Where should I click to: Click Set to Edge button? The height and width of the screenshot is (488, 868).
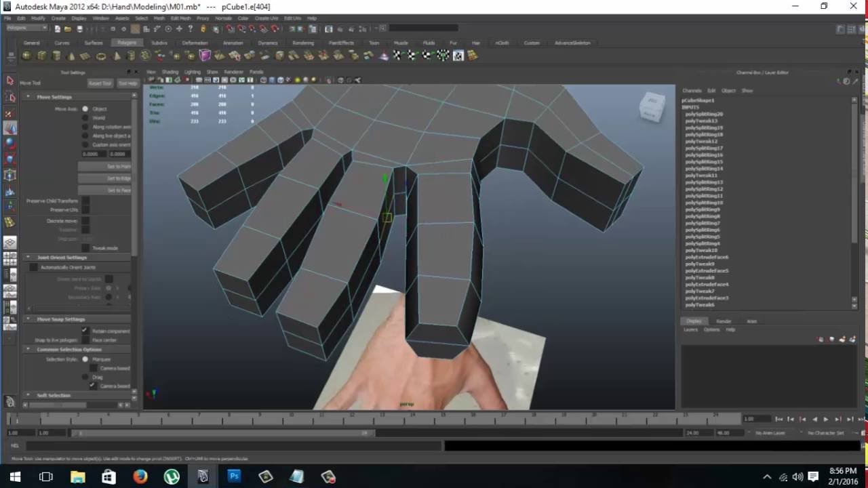tap(104, 178)
